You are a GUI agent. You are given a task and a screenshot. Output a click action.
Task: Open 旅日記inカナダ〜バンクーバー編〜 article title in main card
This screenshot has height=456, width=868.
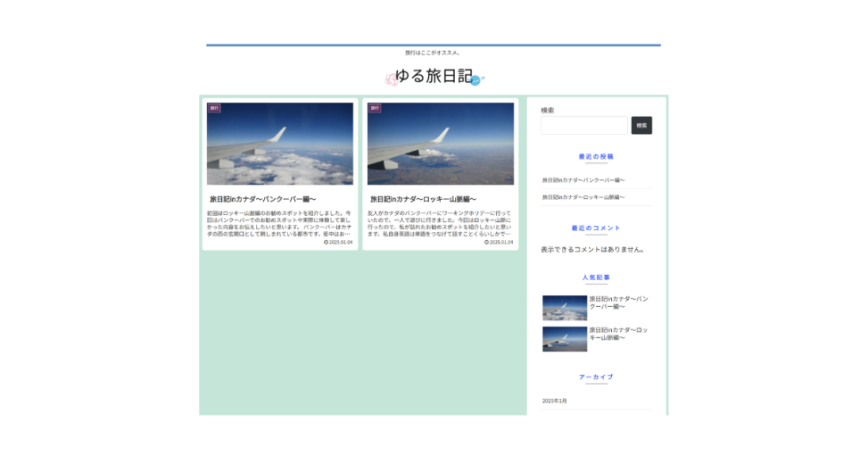click(262, 199)
